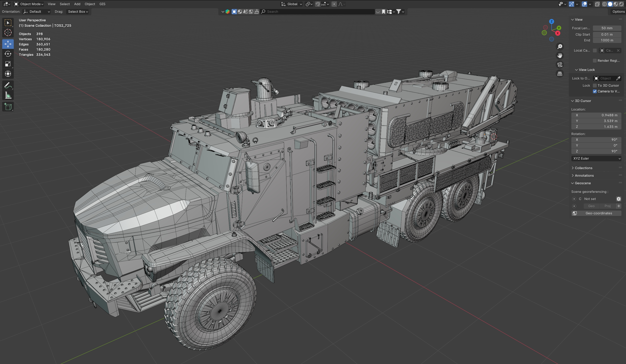Open the XYZ Euler rotation dropdown
Screen dimensions: 626x364
(596, 158)
